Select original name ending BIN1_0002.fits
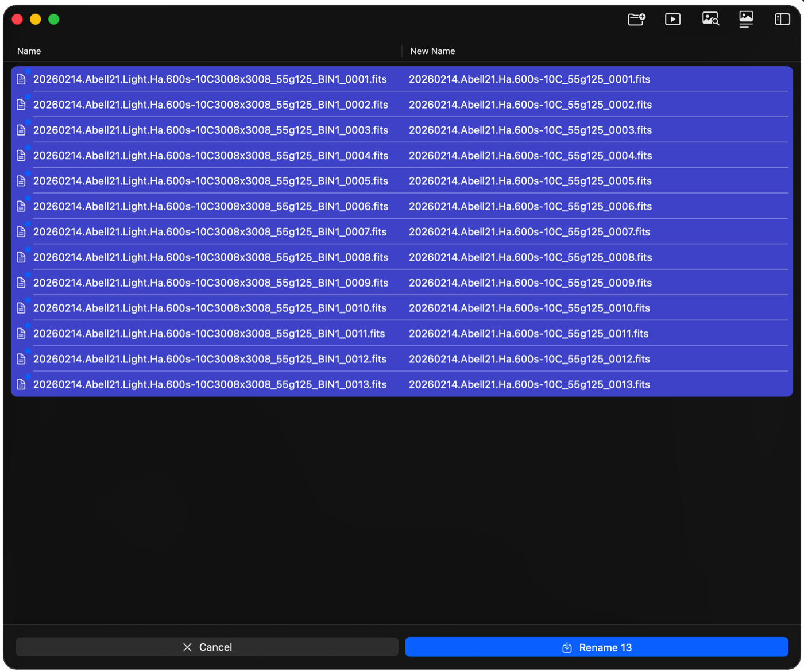This screenshot has width=804, height=672. click(211, 105)
